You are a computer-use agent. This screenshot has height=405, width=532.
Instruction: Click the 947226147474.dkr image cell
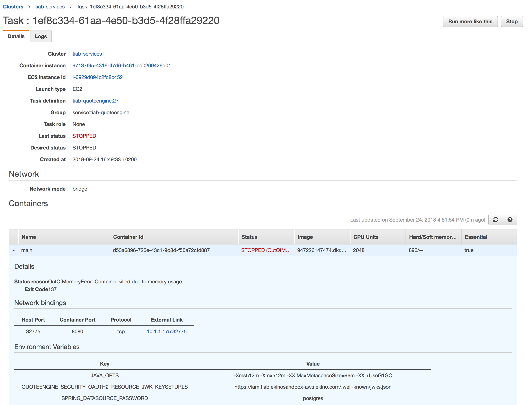coord(322,250)
